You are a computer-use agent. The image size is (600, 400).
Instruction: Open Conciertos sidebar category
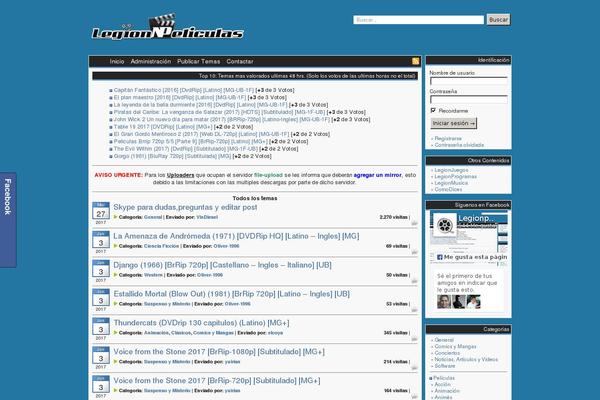coord(447,353)
